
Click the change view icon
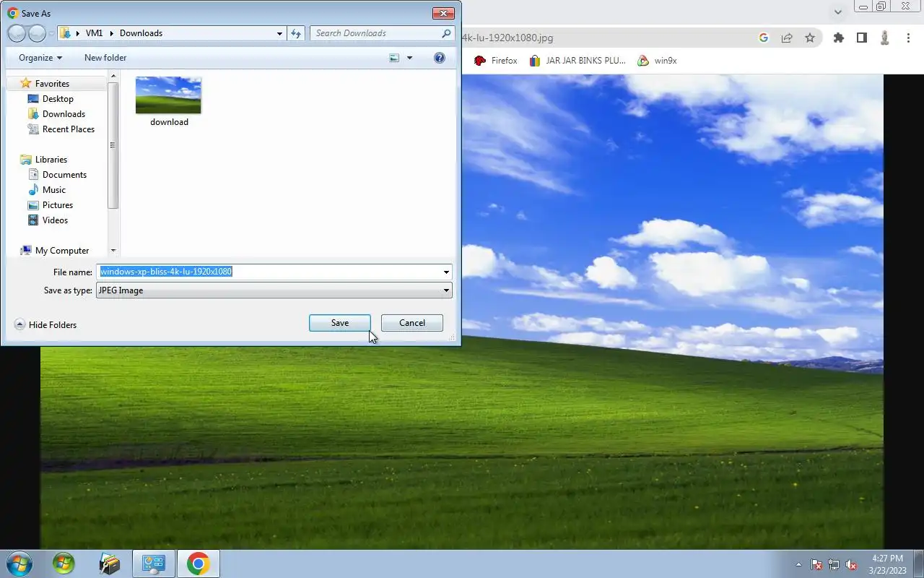[394, 58]
